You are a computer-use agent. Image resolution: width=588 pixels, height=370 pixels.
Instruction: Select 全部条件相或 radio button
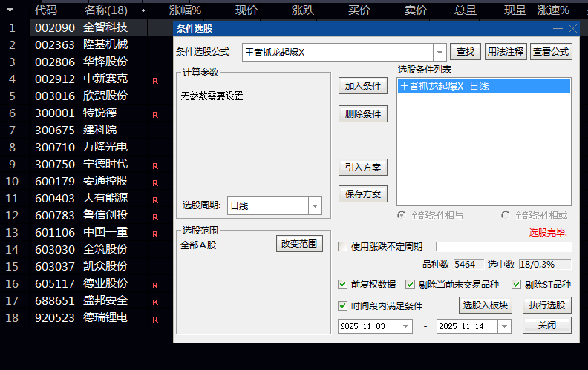pyautogui.click(x=505, y=215)
